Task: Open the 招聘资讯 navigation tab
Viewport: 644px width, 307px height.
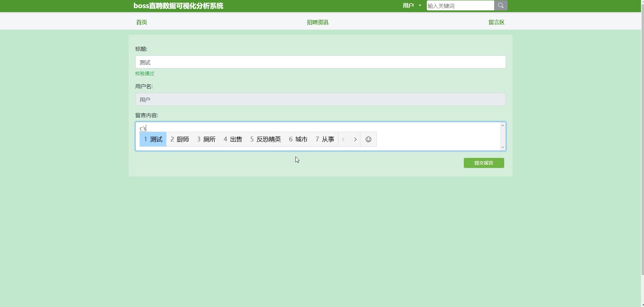Action: coord(318,22)
